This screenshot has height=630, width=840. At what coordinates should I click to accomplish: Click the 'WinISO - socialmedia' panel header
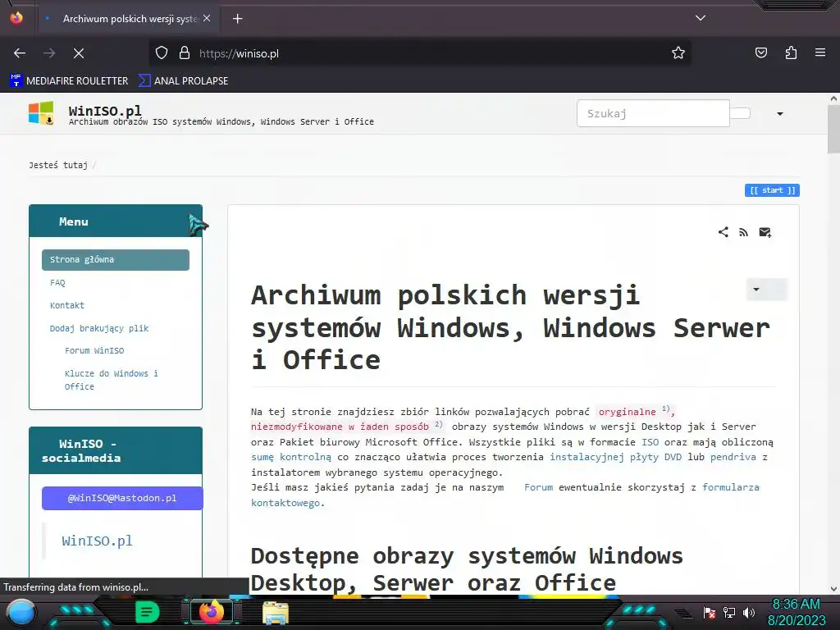pos(116,450)
